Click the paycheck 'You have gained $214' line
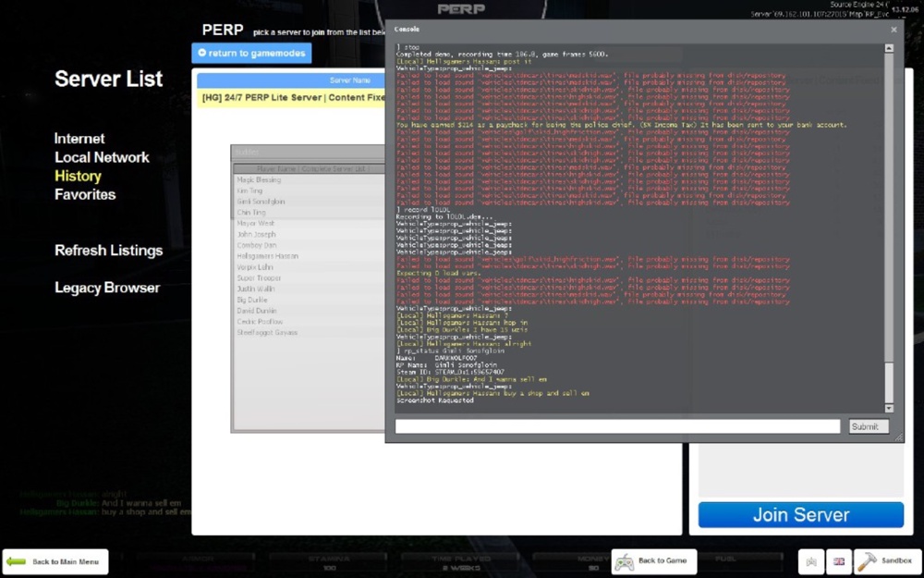Screen dimensions: 924x578 [x=621, y=125]
